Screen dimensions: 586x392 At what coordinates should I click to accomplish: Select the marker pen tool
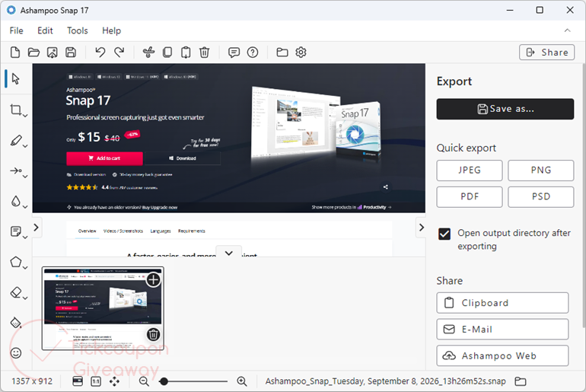click(15, 140)
